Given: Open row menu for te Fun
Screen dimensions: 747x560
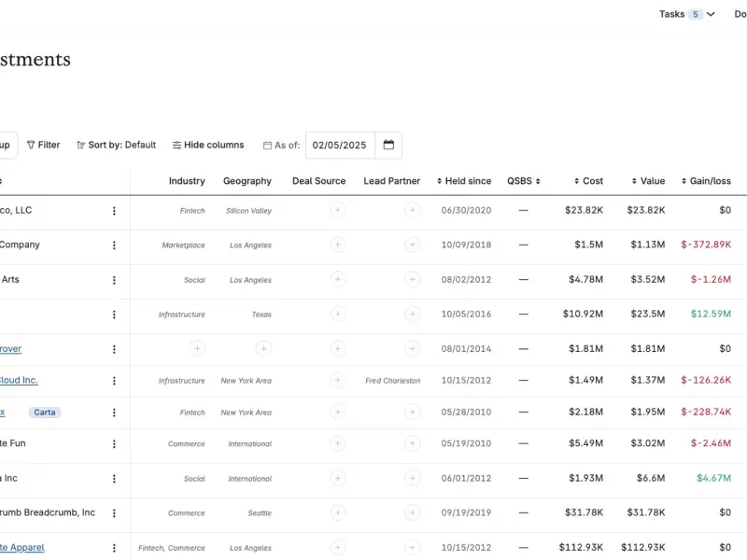Looking at the screenshot, I should pyautogui.click(x=114, y=444).
